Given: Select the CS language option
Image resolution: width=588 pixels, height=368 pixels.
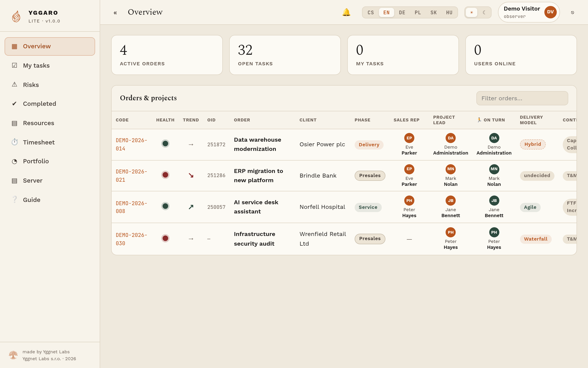Looking at the screenshot, I should coord(371,12).
